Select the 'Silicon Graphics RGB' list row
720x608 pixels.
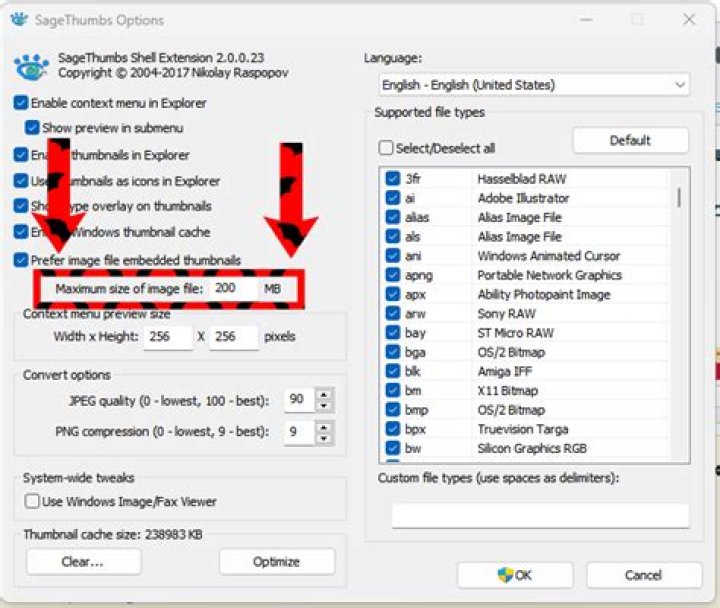click(x=527, y=449)
